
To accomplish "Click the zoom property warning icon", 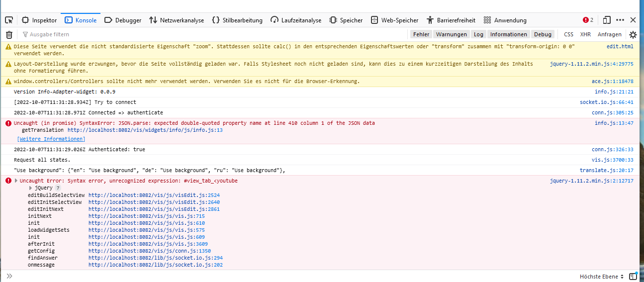I will point(8,46).
